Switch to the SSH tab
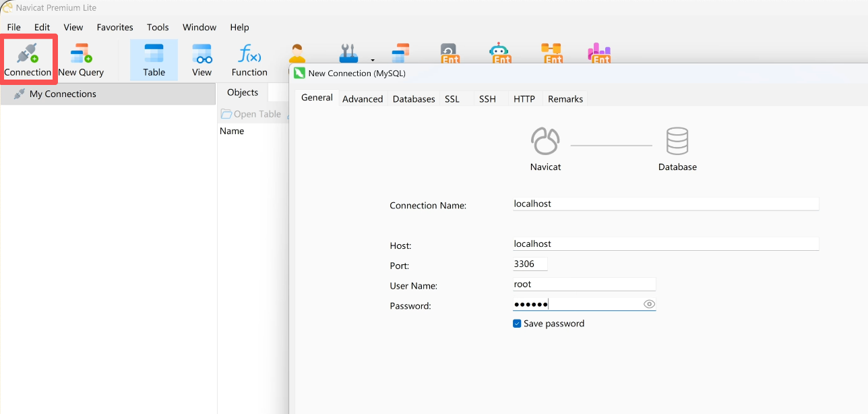This screenshot has height=414, width=868. pos(487,99)
